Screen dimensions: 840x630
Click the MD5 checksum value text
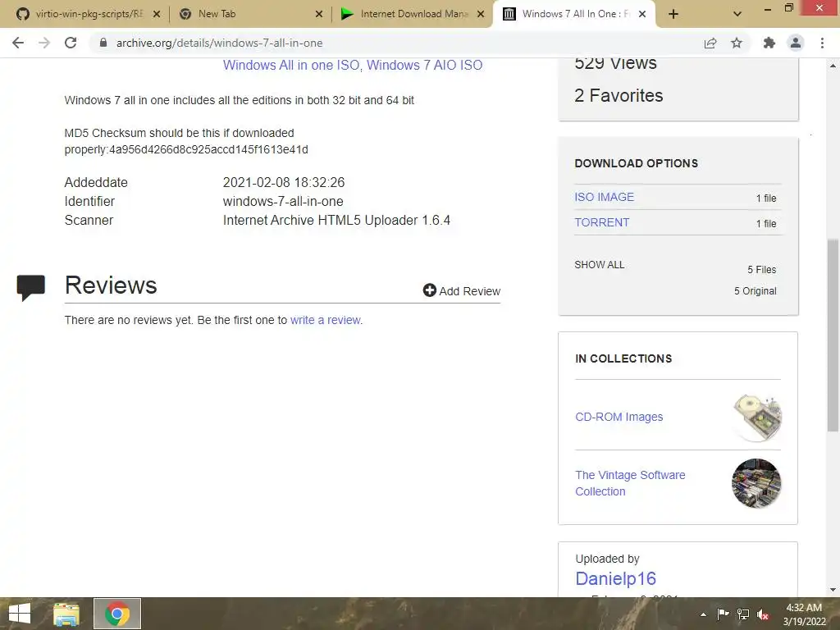point(208,149)
